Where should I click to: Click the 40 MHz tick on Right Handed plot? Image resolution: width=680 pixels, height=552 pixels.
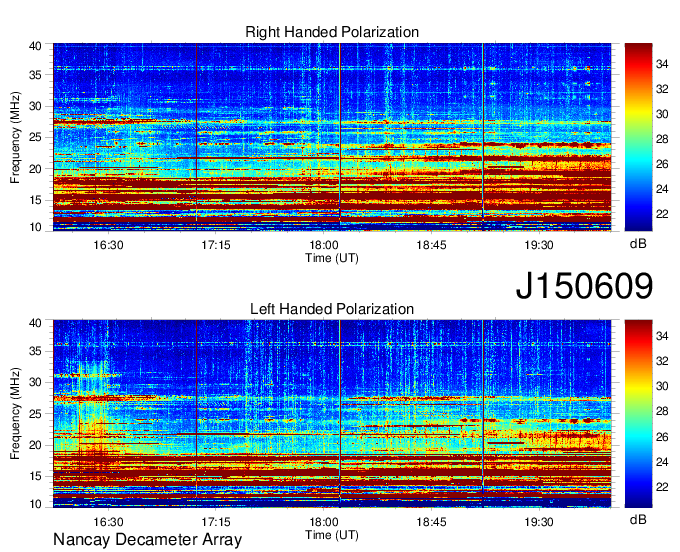35,46
